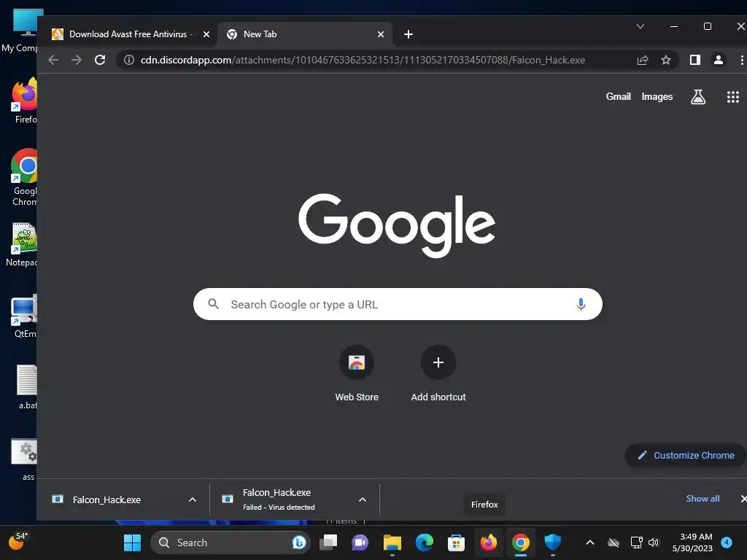
Task: Click the Add shortcut button
Action: (438, 375)
